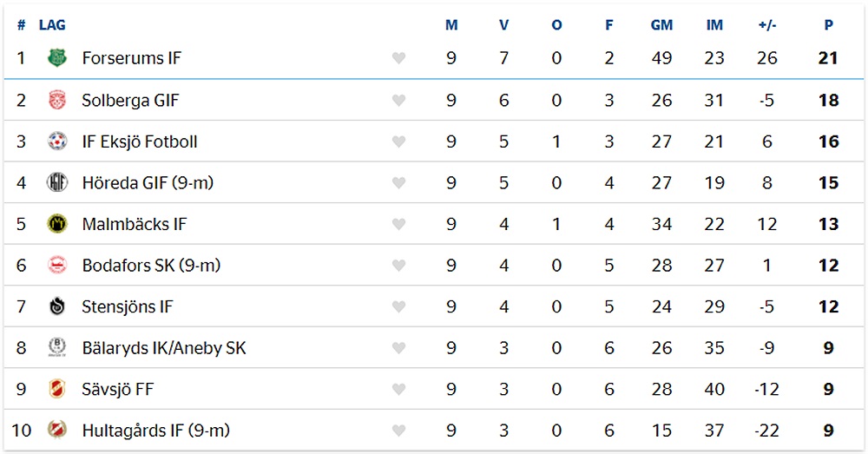Click the IF Eksjö Fotboll club badge

click(x=57, y=141)
